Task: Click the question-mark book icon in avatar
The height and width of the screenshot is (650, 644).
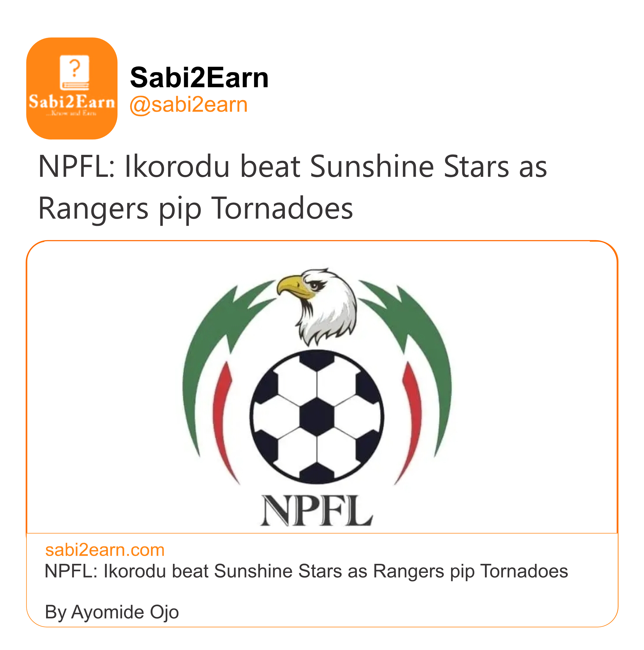Action: coord(74,72)
